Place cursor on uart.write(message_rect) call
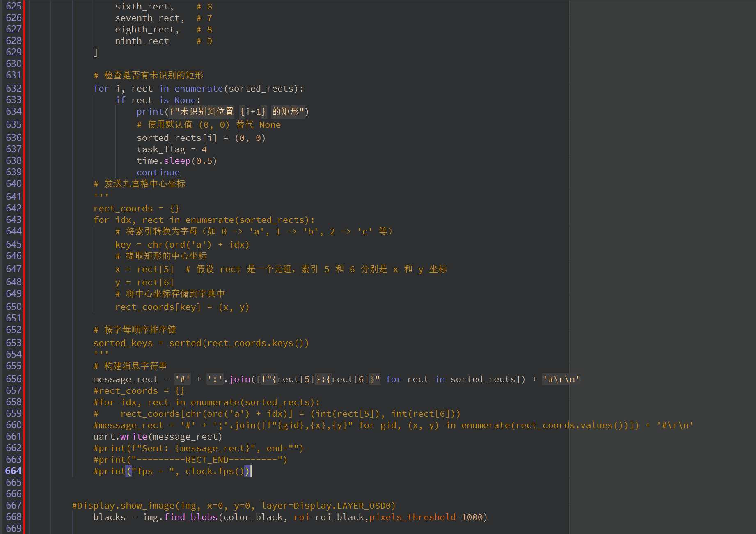This screenshot has height=534, width=756. tap(158, 437)
